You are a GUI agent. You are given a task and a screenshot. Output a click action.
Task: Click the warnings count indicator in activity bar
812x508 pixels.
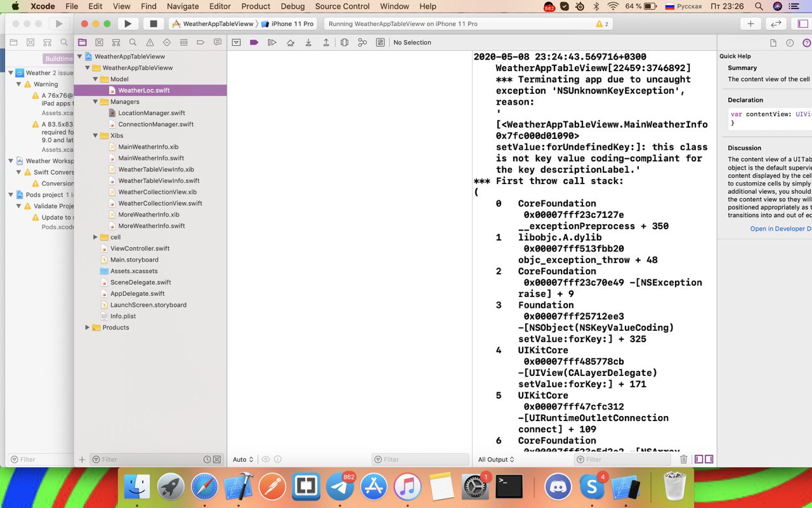(602, 23)
